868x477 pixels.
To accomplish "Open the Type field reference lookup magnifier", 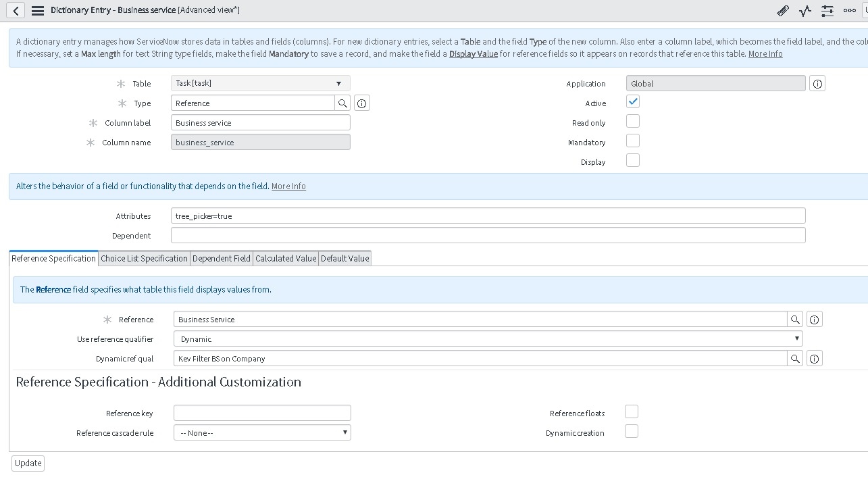I will [x=343, y=103].
